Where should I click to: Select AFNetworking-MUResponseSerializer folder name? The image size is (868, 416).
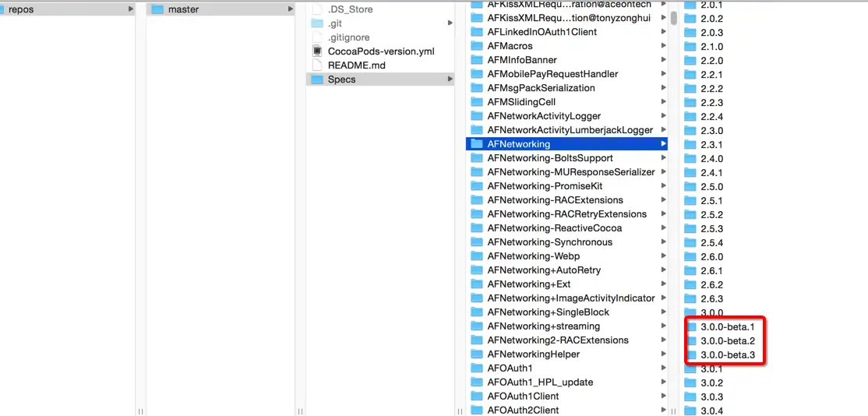570,172
